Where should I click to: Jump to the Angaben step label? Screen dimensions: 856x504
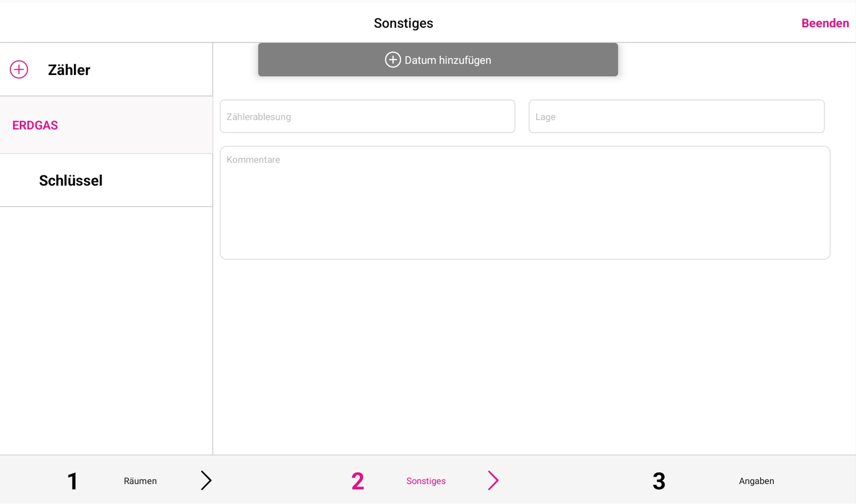[756, 481]
